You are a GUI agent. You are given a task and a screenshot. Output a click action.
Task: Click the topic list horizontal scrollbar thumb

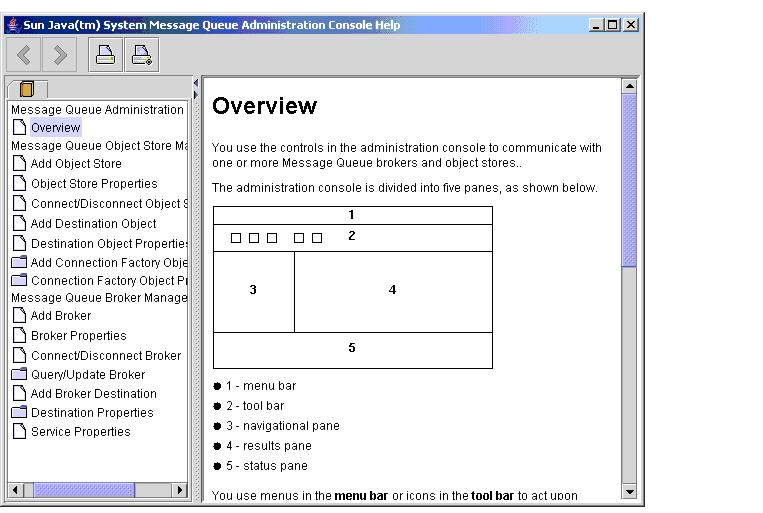tap(84, 490)
